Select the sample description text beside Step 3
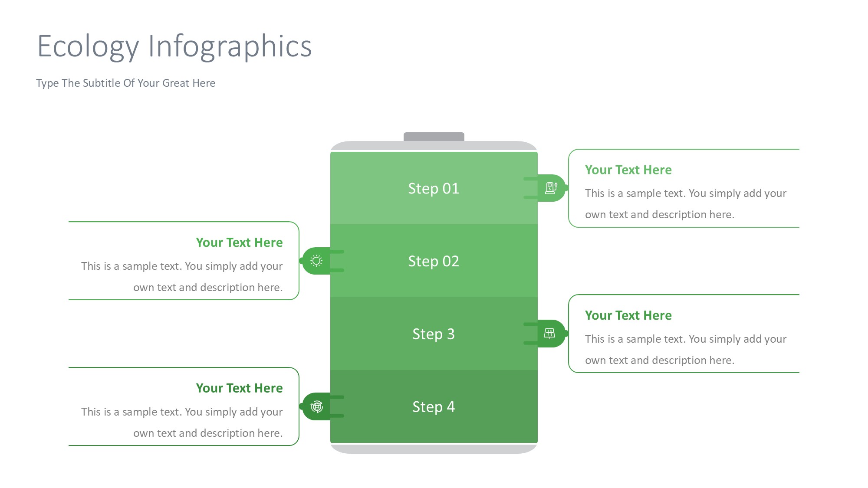868x488 pixels. [x=685, y=350]
